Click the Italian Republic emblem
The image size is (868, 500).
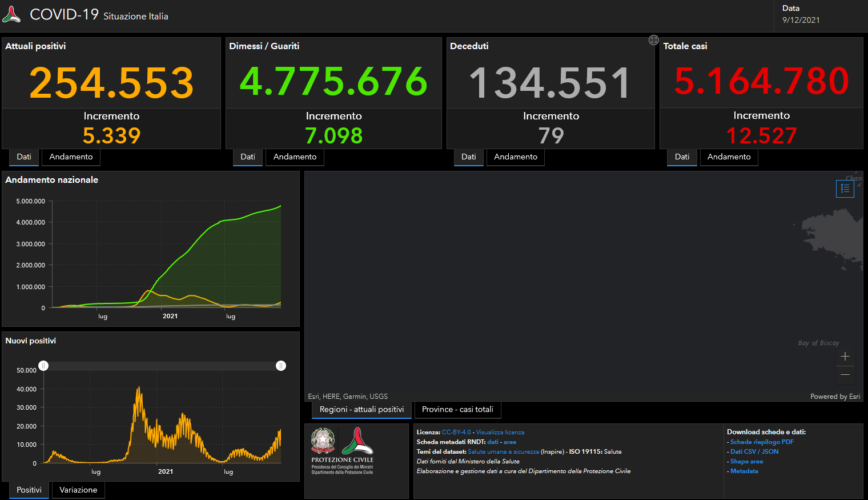tap(323, 441)
